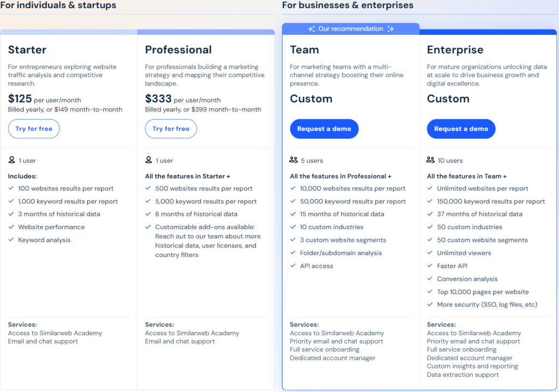Select the Our recommendation banner
Image resolution: width=559 pixels, height=392 pixels.
350,28
